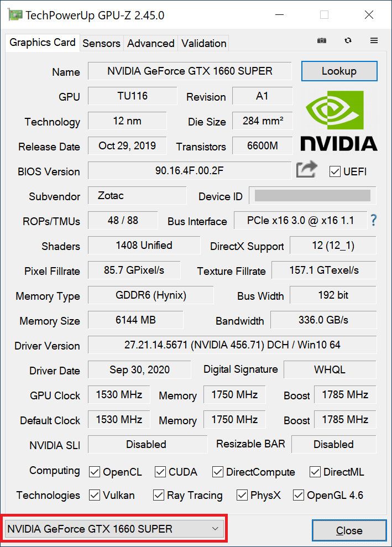The width and height of the screenshot is (392, 547).
Task: Capture a GPU-Z screenshot using the camera icon
Action: coord(321,40)
